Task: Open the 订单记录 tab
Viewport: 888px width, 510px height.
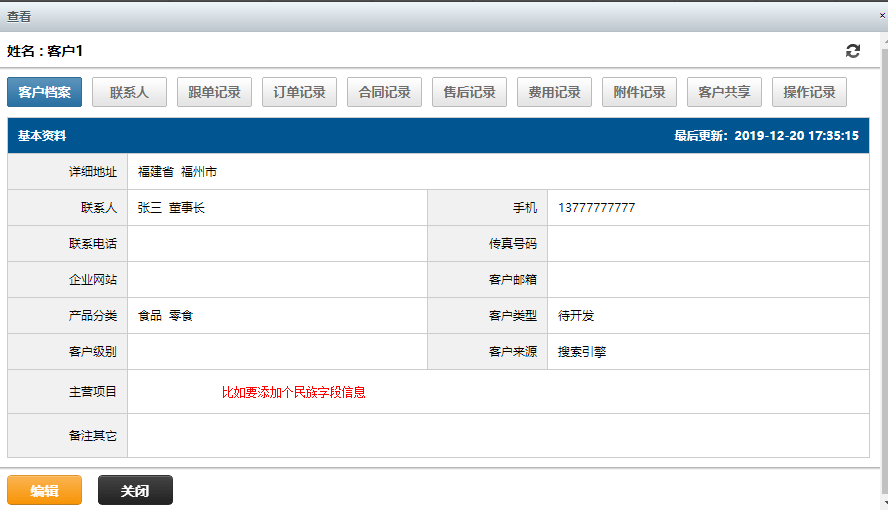Action: tap(299, 92)
